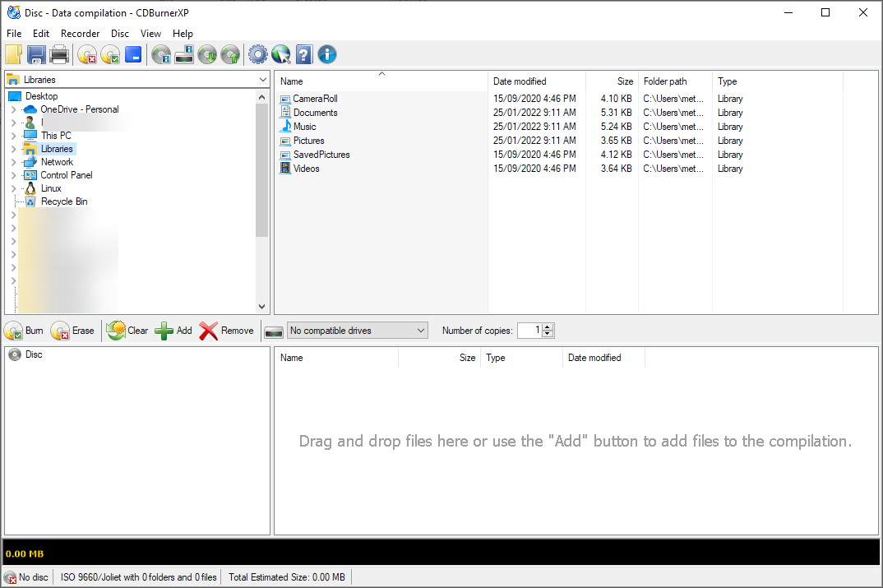Screen dimensions: 883x588
Task: Decrease the number of copies
Action: click(548, 334)
